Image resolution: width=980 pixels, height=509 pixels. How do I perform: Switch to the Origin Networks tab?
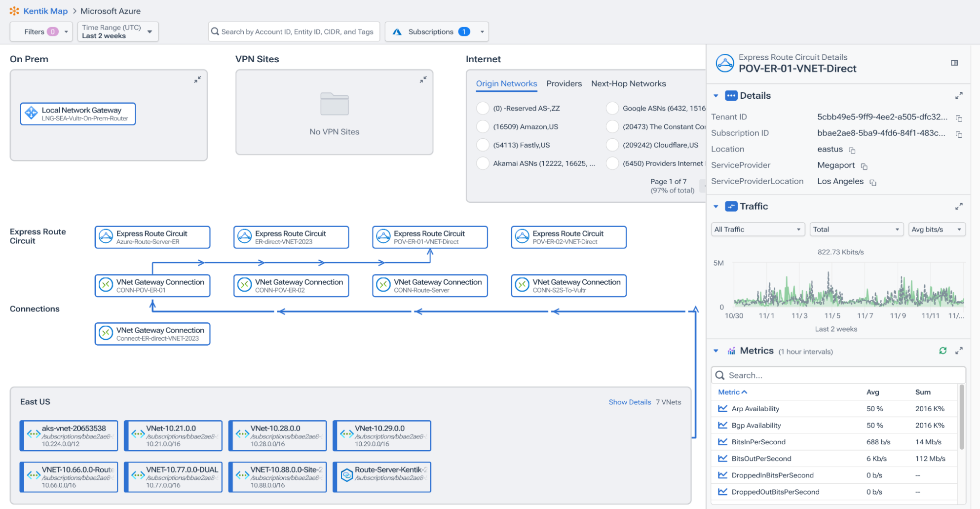tap(506, 84)
